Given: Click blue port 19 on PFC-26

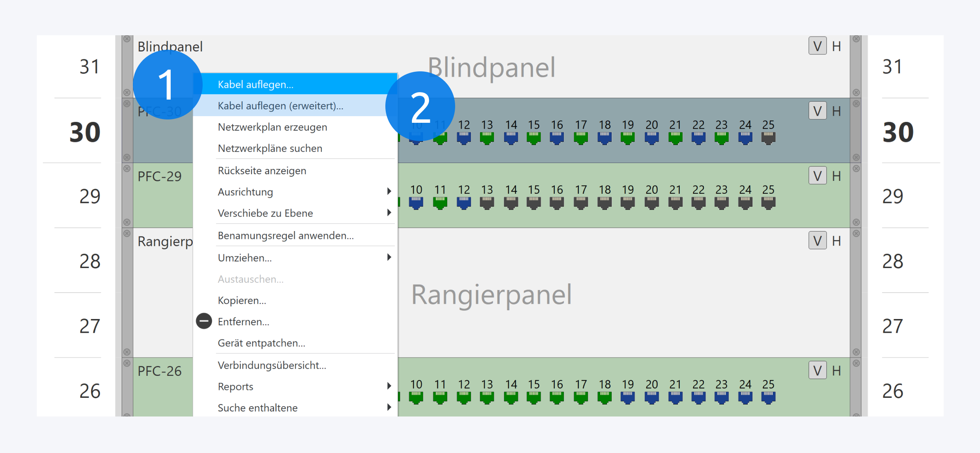Looking at the screenshot, I should pyautogui.click(x=628, y=397).
